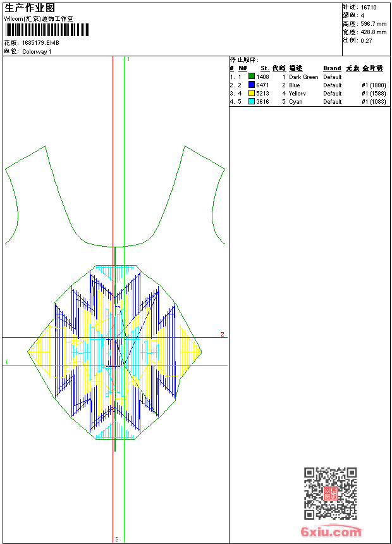
Task: Click the scale value 0.27
Action: pos(366,40)
